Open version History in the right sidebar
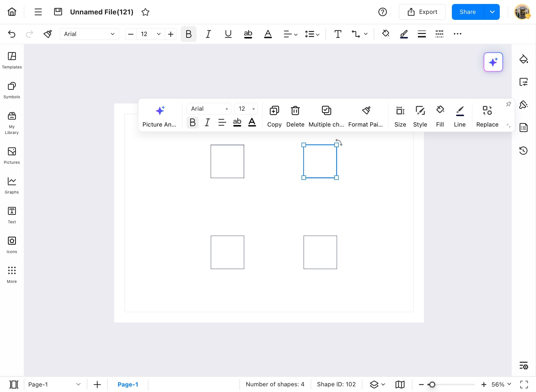Screen dimensions: 536x392 [524, 151]
